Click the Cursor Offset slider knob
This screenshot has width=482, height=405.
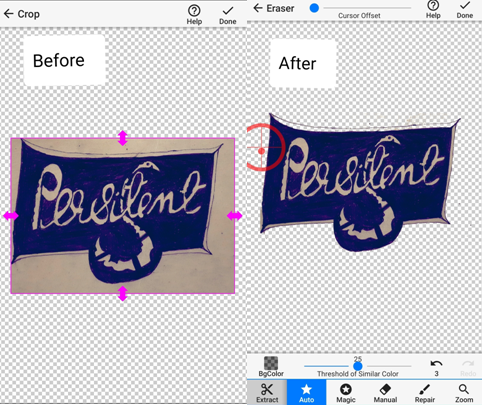[314, 8]
